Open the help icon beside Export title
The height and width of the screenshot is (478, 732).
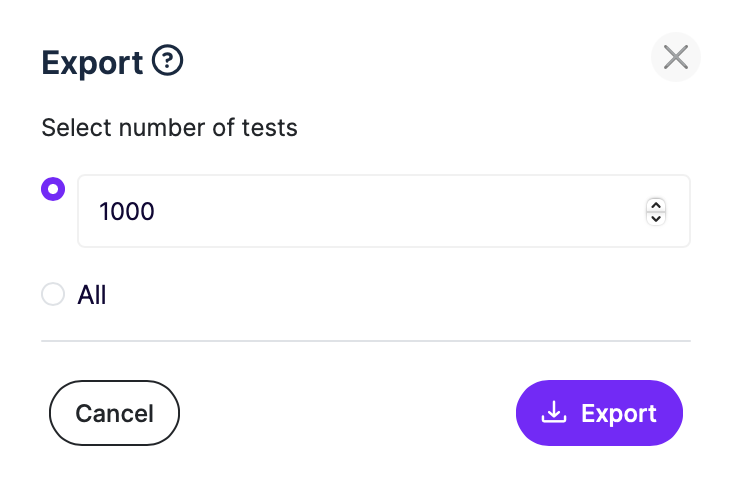168,60
